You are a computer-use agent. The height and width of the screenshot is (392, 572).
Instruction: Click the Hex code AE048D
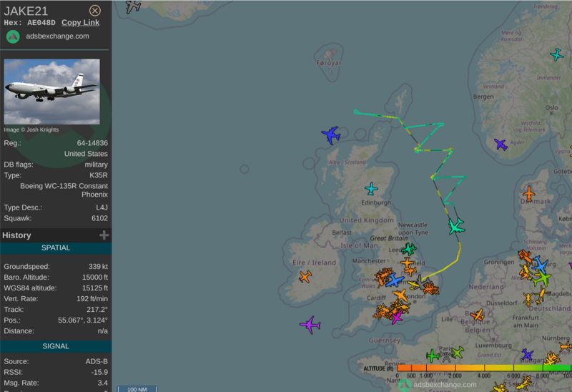tap(41, 23)
